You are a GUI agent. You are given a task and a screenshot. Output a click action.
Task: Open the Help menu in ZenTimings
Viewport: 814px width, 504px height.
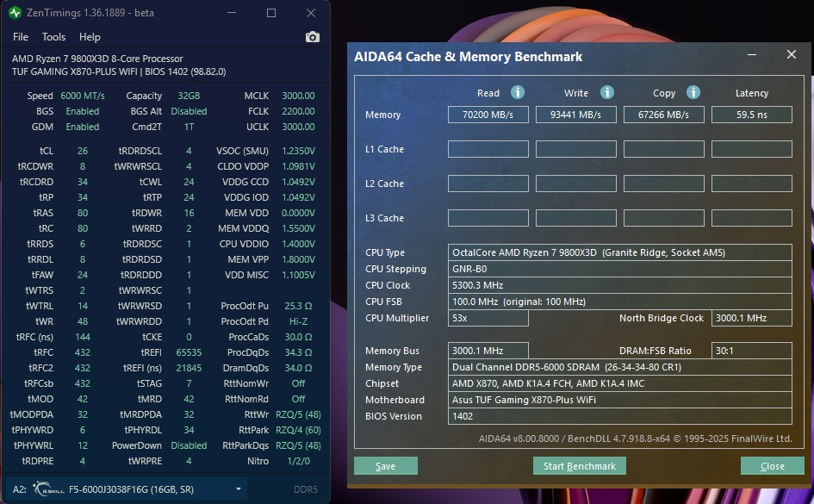(90, 37)
